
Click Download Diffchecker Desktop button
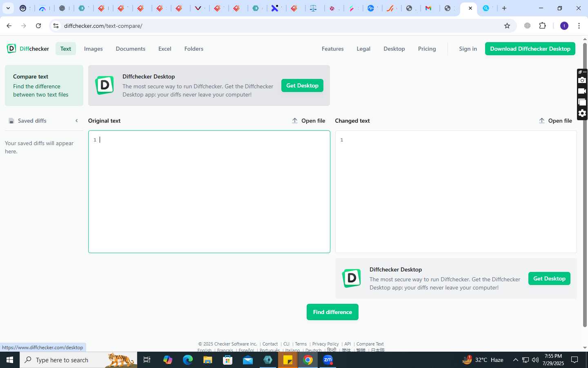tap(530, 49)
